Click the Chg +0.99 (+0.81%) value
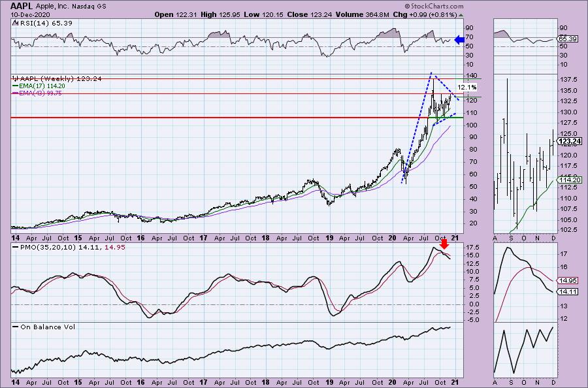588x388 pixels. point(425,14)
